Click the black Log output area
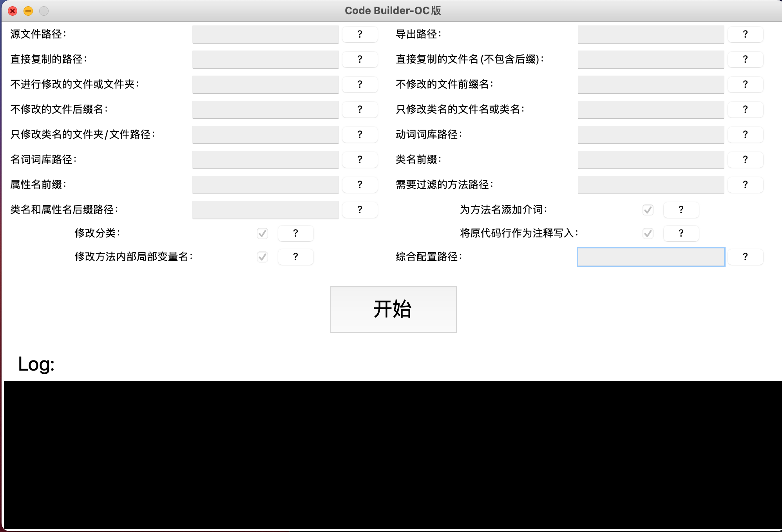The image size is (782, 532). [x=392, y=454]
